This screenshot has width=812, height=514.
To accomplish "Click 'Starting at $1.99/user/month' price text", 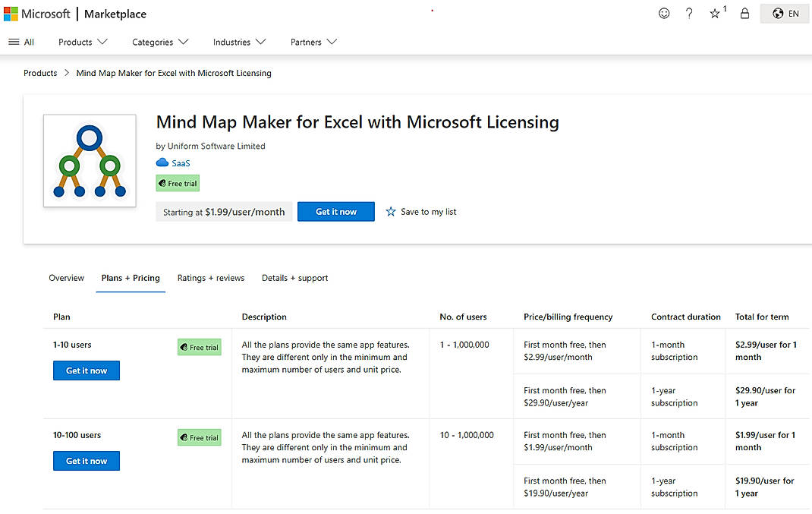I will 224,212.
